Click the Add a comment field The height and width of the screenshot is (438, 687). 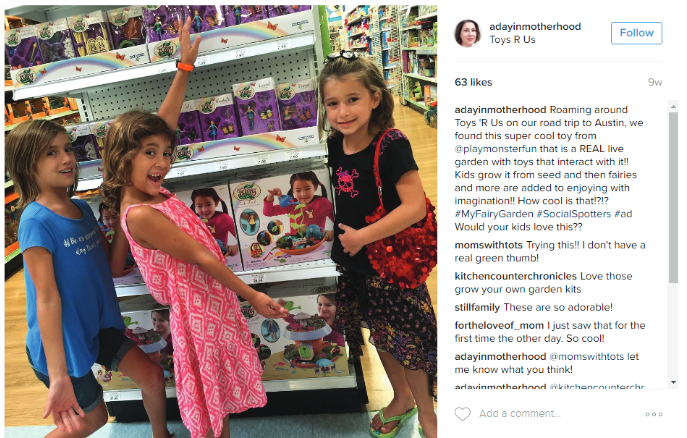[x=556, y=414]
